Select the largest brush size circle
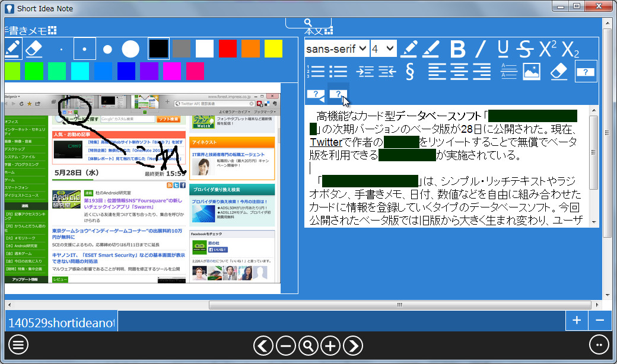Screen dimensions: 617x364 click(130, 49)
